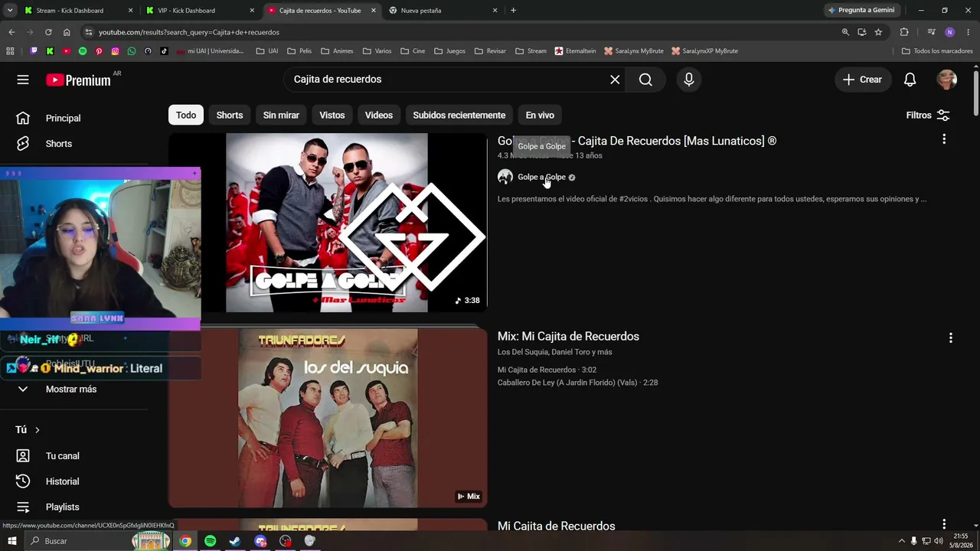Open the Golpe a Golpe channel link
This screenshot has height=551, width=980.
pos(541,177)
